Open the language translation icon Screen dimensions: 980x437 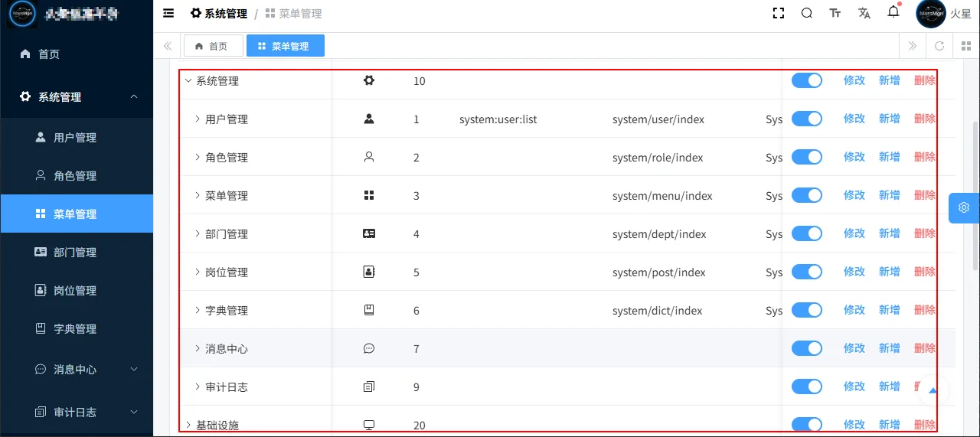point(864,13)
